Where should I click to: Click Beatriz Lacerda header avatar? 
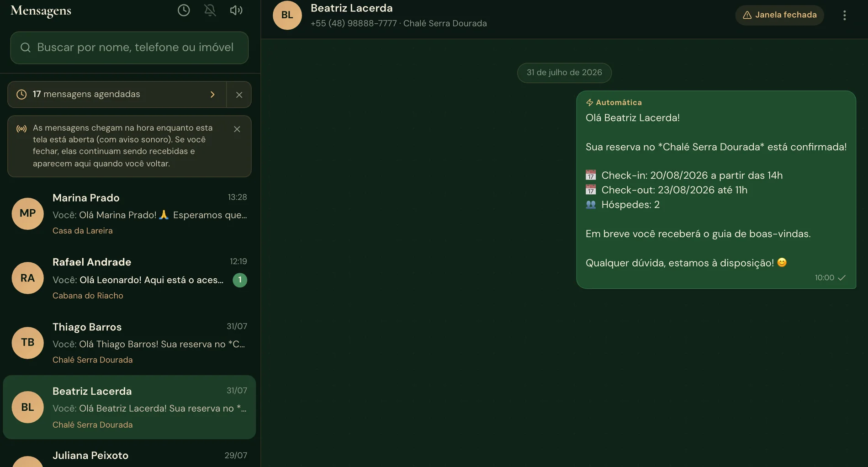287,15
